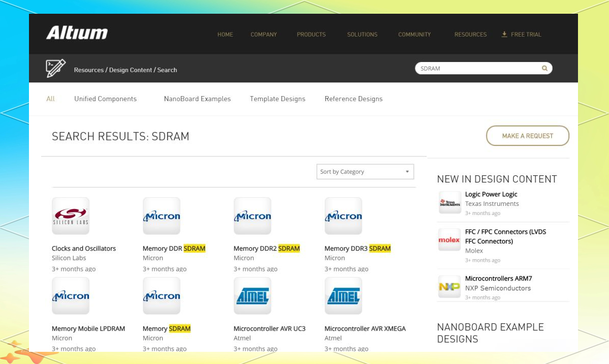Open Atmel logo above Microcontroller AVR UC3
This screenshot has width=609, height=364.
253,296
